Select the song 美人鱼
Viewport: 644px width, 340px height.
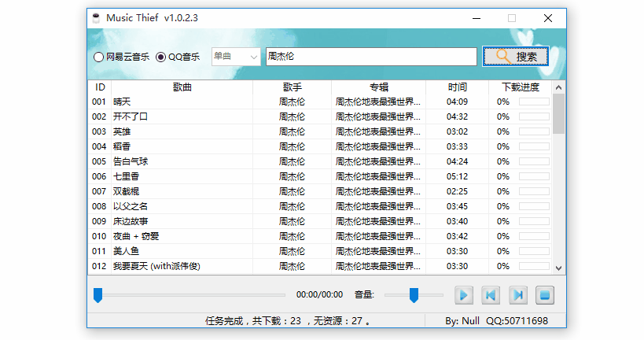pyautogui.click(x=126, y=251)
